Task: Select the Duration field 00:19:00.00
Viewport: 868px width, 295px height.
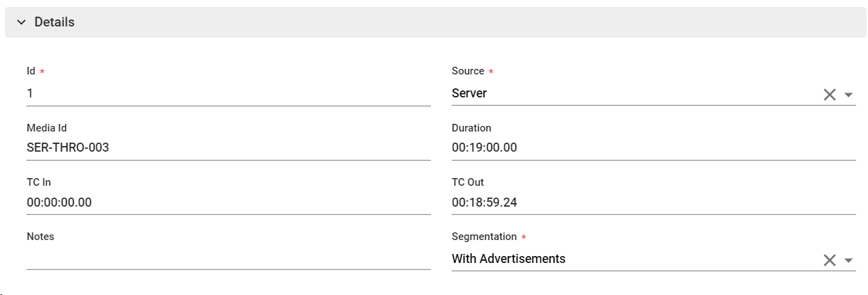Action: click(653, 147)
